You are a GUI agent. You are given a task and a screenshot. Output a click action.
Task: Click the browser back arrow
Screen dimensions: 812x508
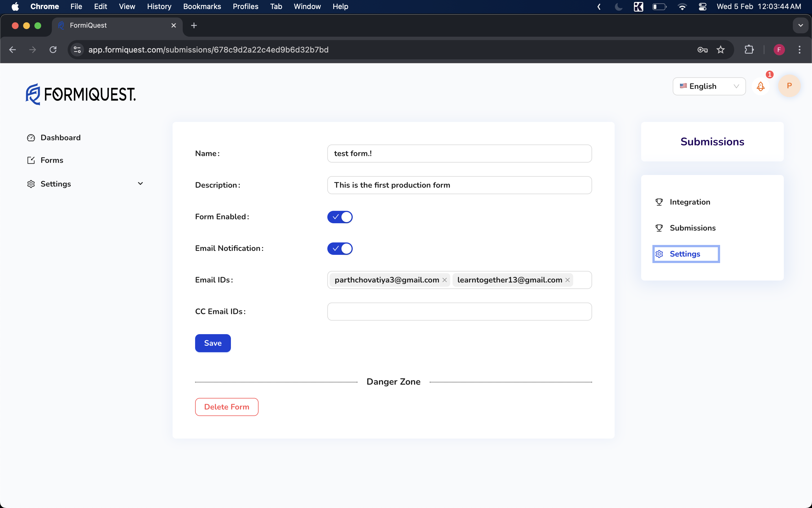12,50
